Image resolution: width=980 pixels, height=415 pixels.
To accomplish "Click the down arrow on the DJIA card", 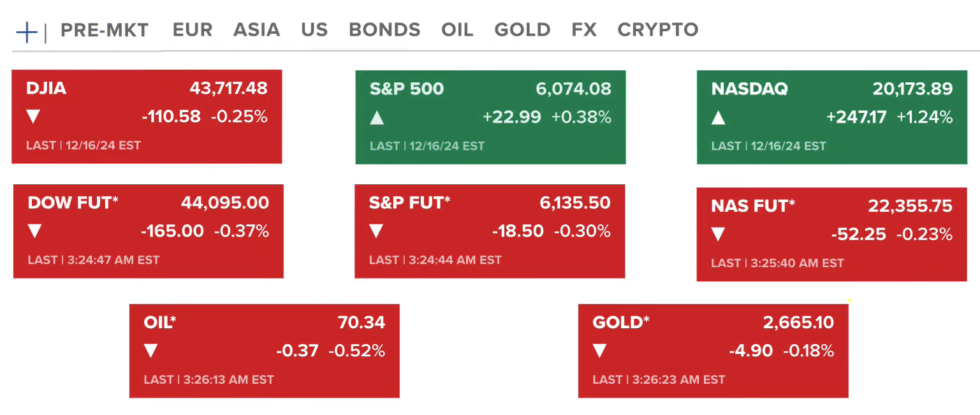I will pyautogui.click(x=34, y=117).
